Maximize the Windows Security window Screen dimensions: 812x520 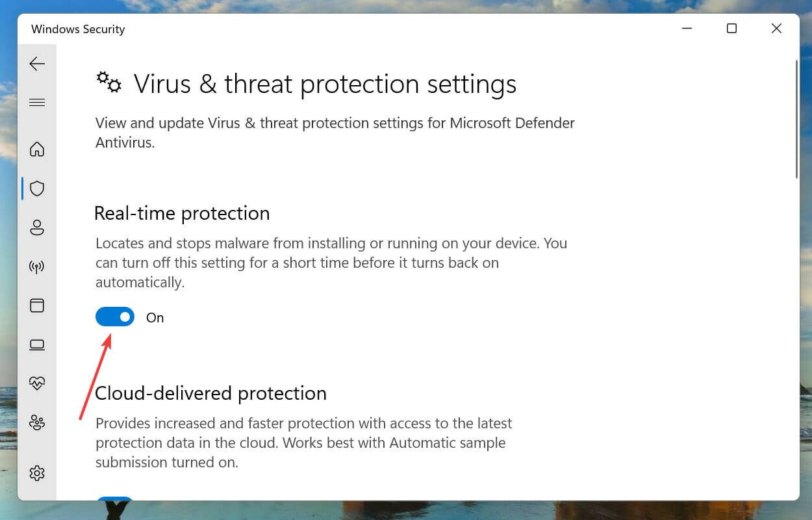[731, 29]
